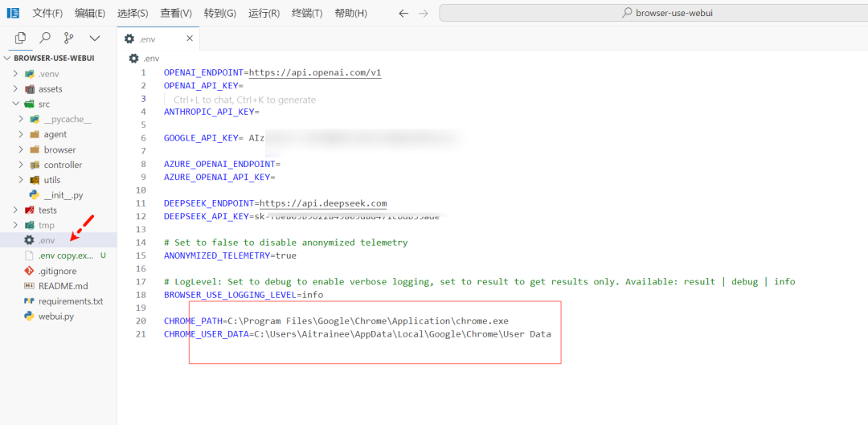
Task: Click the markdown icon of README.md
Action: point(30,286)
